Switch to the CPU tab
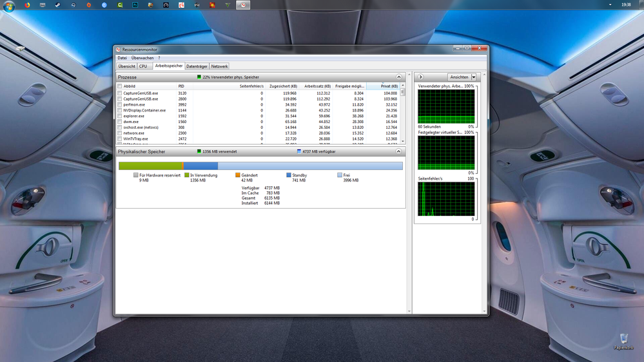This screenshot has height=362, width=644. pos(143,66)
